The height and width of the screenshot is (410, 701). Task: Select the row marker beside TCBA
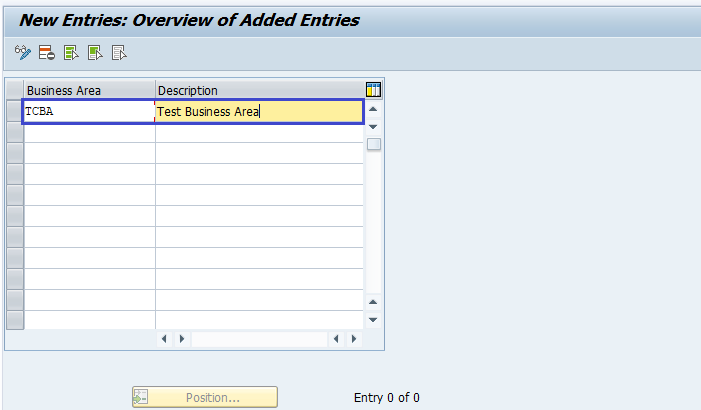coord(14,111)
